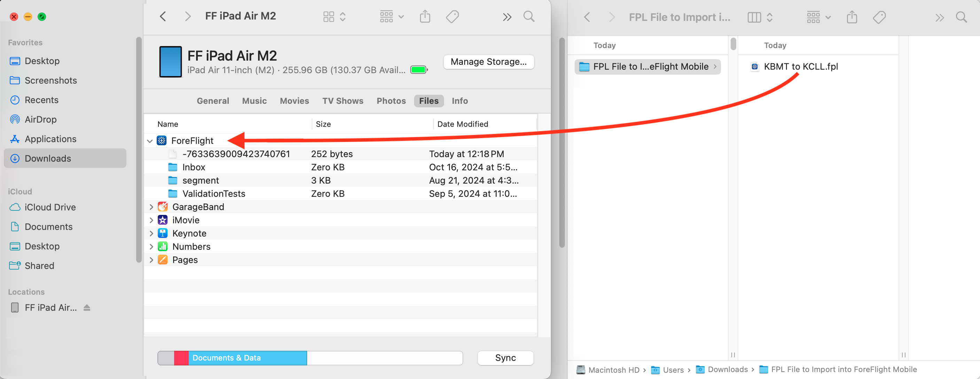Select the segment folder row
Screen dimensions: 980x379
pos(341,180)
